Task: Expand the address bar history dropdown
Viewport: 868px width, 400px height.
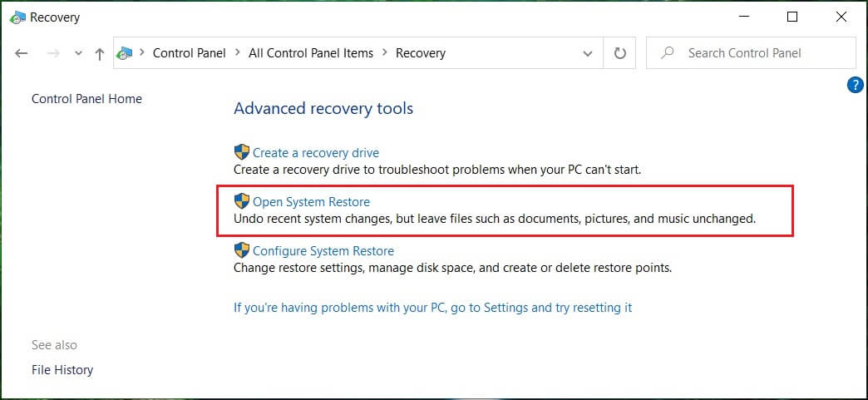Action: tap(588, 53)
